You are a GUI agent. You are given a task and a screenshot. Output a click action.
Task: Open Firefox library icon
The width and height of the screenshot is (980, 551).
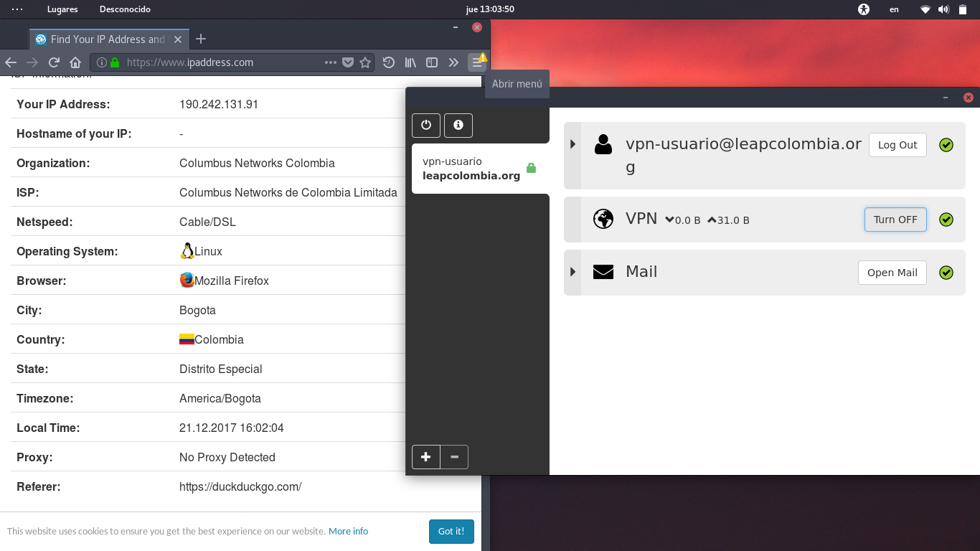(x=410, y=62)
